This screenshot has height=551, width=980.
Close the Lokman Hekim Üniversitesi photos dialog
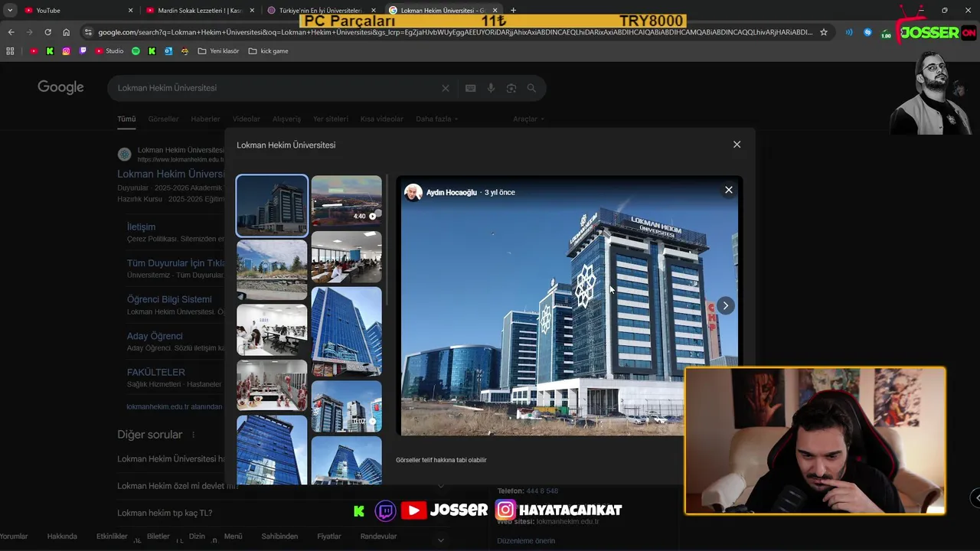(737, 145)
